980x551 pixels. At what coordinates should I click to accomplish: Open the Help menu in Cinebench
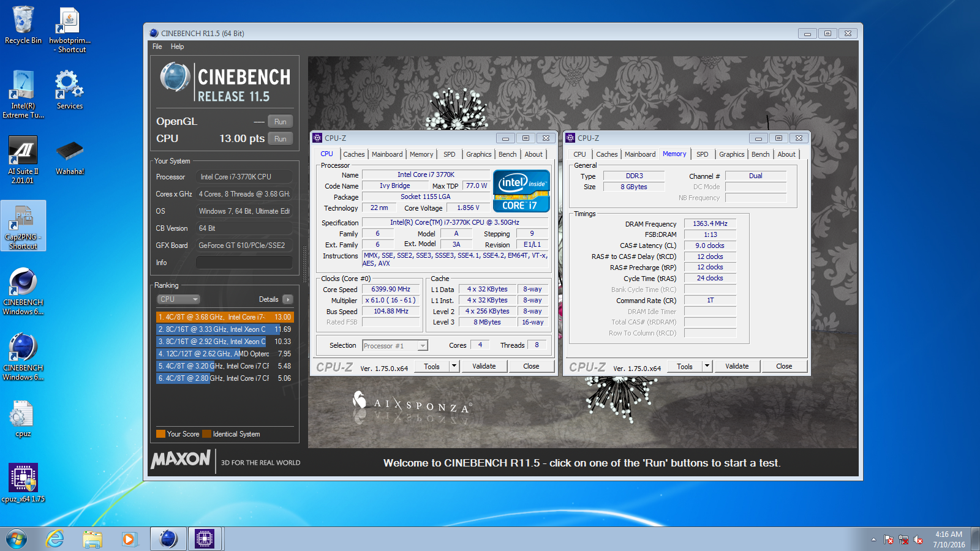pos(177,47)
